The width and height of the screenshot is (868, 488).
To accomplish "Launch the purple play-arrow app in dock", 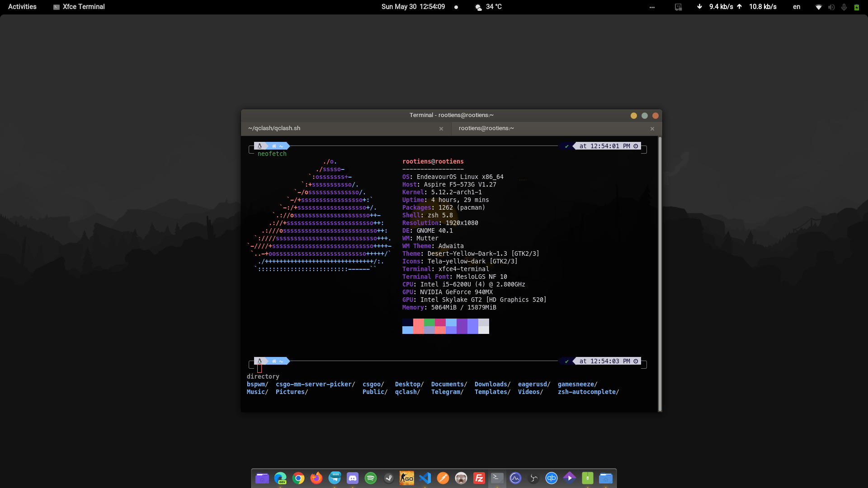I will [570, 478].
